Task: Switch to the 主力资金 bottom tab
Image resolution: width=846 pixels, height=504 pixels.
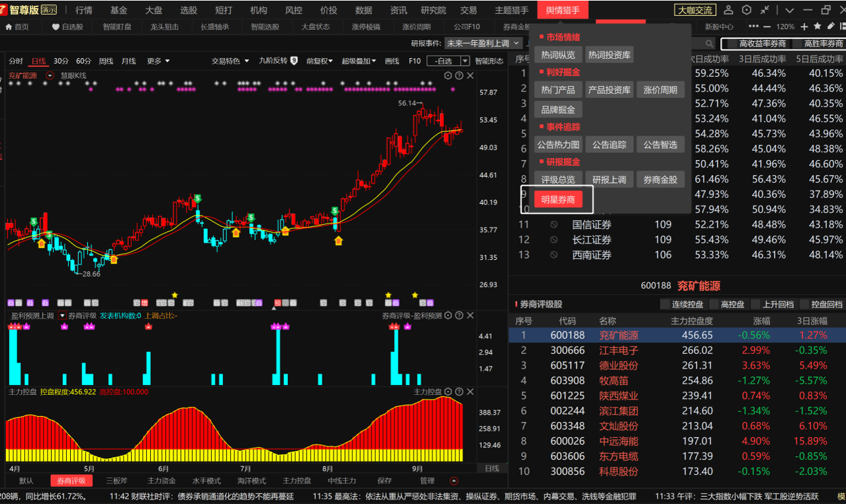Action: (162, 481)
